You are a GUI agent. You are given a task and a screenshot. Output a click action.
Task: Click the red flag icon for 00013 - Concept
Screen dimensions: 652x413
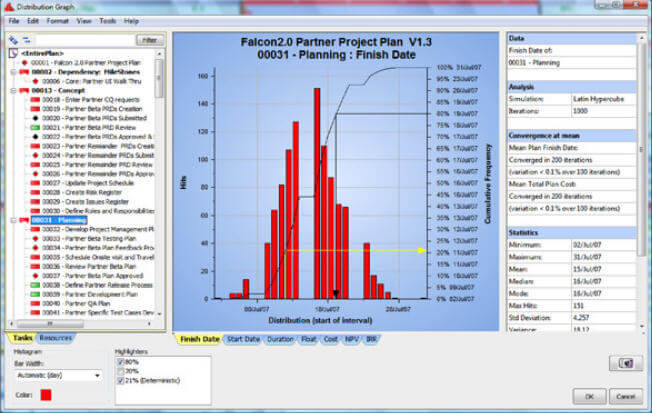point(22,90)
